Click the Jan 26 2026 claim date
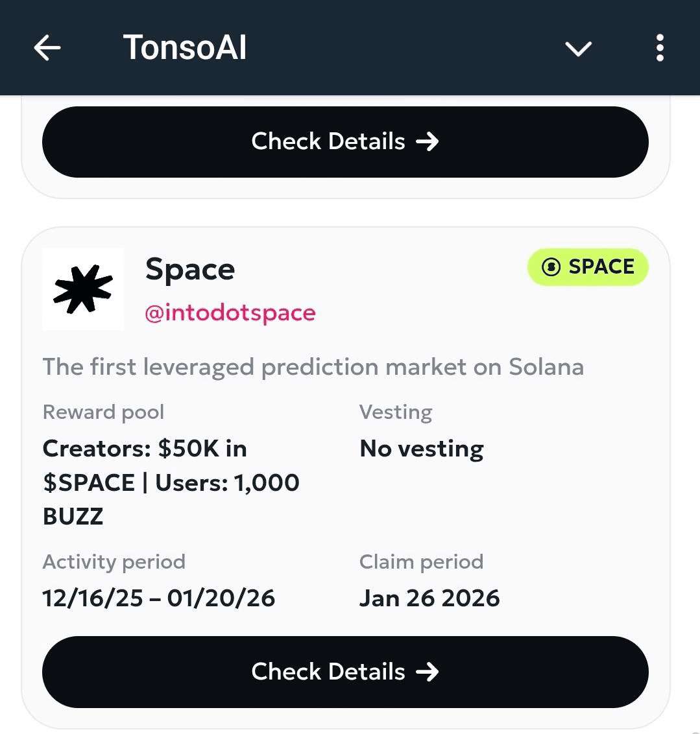 pyautogui.click(x=429, y=598)
